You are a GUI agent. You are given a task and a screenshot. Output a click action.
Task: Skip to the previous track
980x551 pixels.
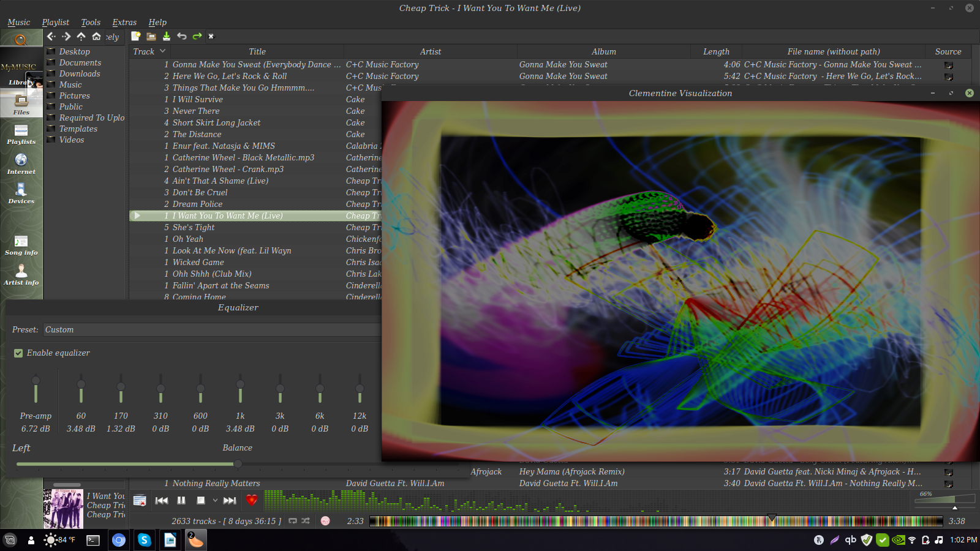tap(162, 500)
